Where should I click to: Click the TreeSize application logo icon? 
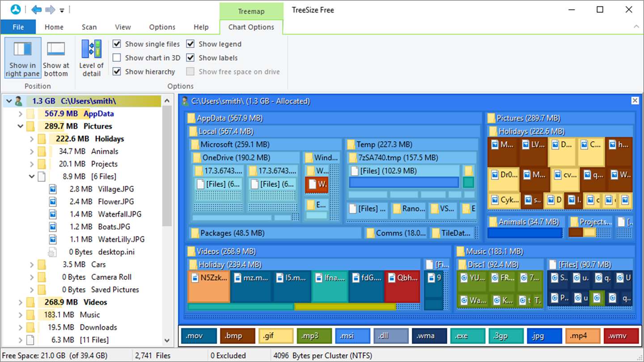tap(15, 9)
